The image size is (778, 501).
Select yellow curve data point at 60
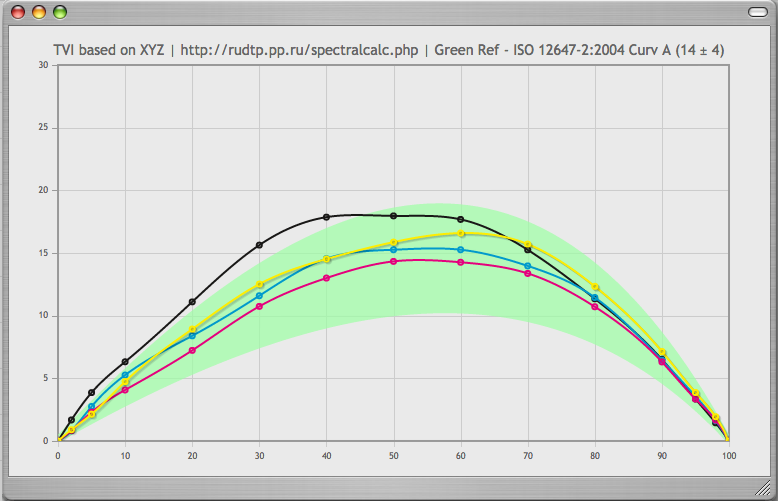pos(461,233)
